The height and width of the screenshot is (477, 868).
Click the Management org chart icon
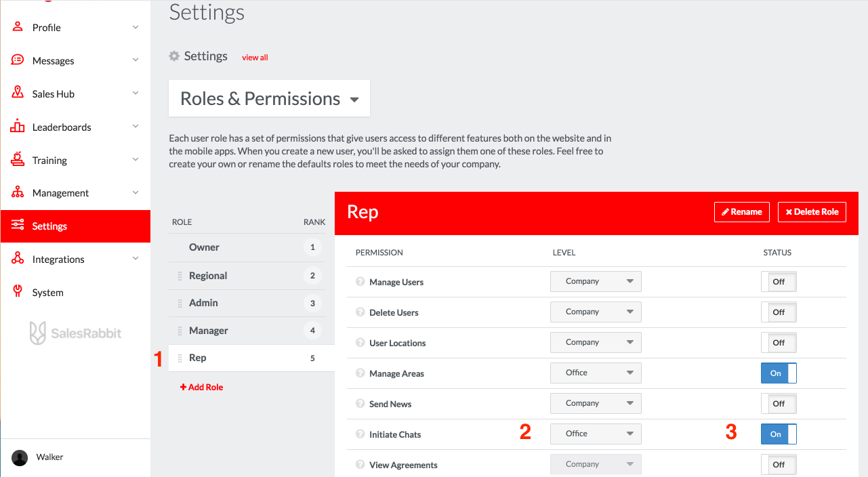click(18, 192)
